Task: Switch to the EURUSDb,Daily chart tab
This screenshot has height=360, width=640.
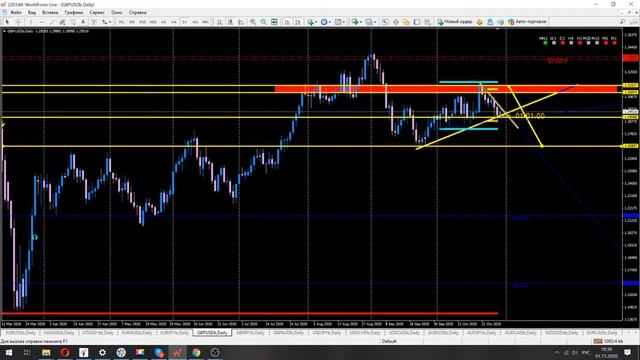Action: pos(20,333)
